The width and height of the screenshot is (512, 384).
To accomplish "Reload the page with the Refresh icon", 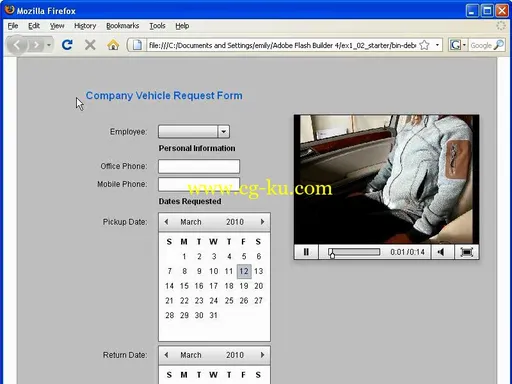I will click(67, 45).
